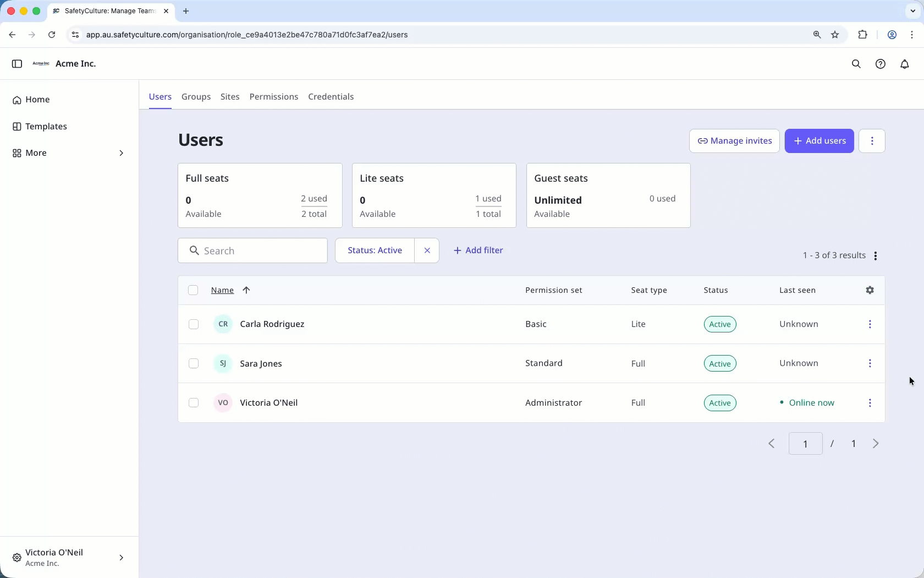Click the CR avatar of Carla Rodriguez
This screenshot has width=924, height=578.
[x=223, y=324]
